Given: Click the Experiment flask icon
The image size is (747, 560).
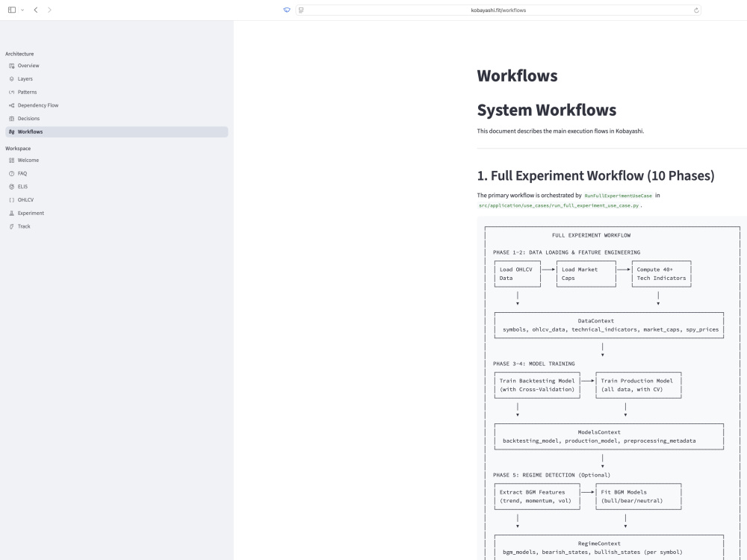Looking at the screenshot, I should click(x=11, y=214).
